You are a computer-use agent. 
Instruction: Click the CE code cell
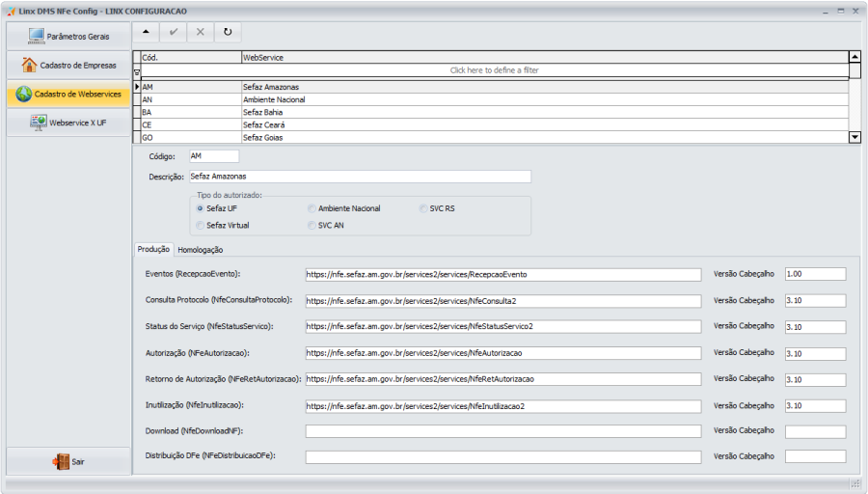(191, 125)
